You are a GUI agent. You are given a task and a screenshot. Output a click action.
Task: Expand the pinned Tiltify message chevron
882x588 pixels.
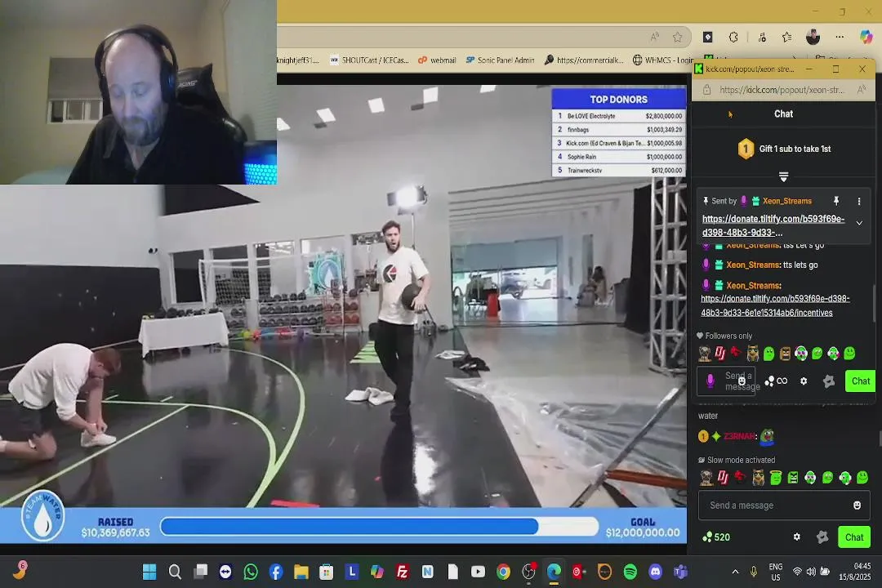pyautogui.click(x=859, y=224)
